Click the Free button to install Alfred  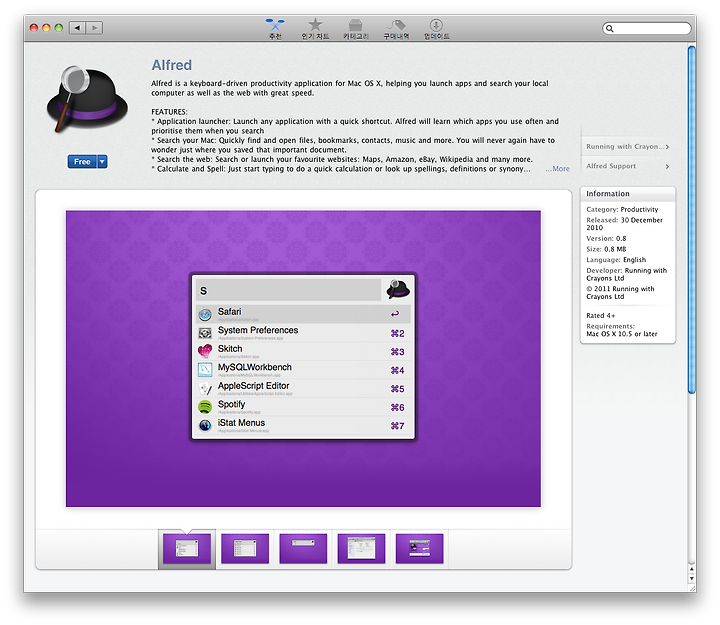point(82,162)
